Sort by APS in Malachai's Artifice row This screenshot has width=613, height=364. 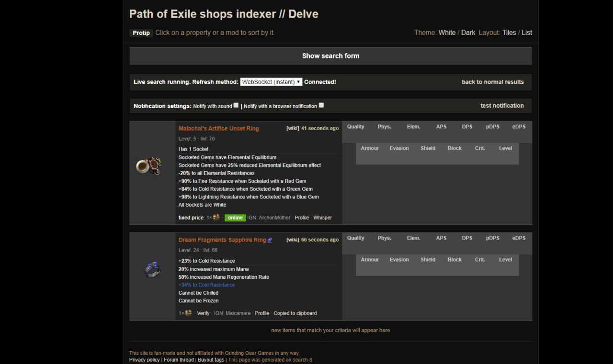click(x=441, y=127)
